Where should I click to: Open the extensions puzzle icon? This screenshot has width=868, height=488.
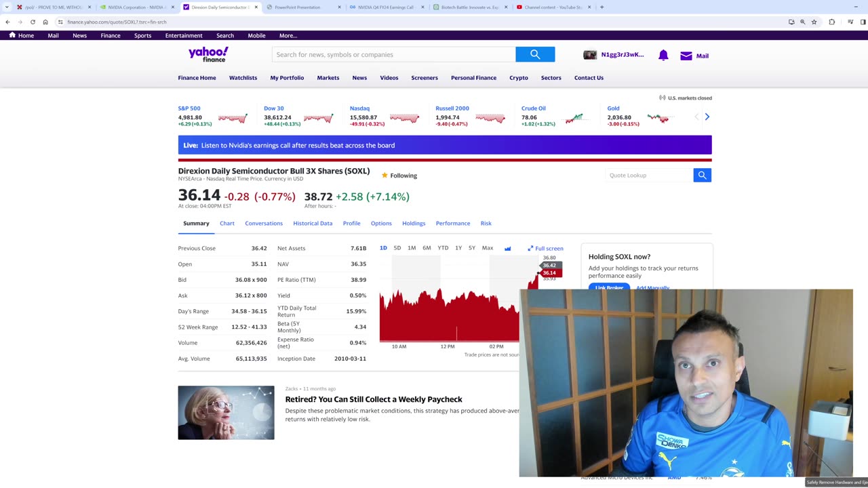[832, 22]
